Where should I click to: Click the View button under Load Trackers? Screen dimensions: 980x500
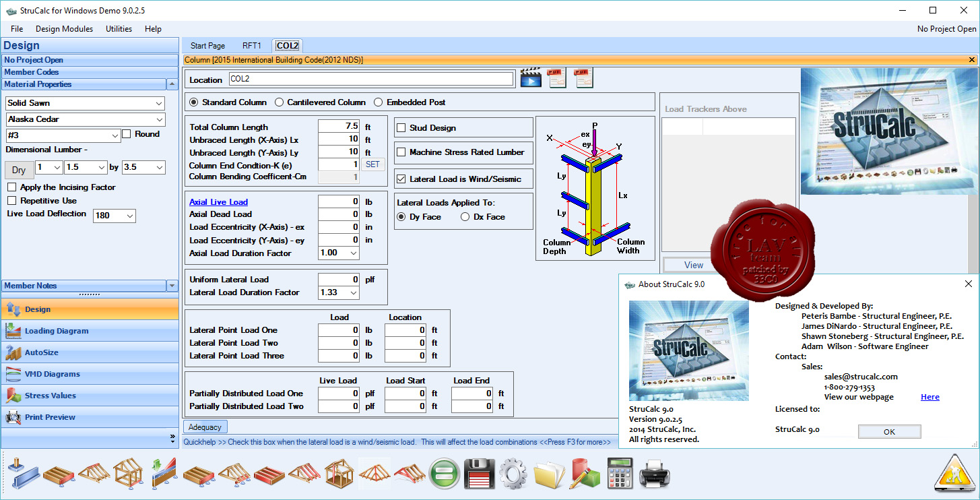point(694,265)
